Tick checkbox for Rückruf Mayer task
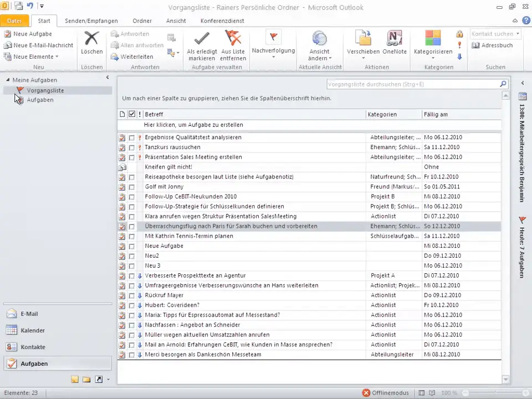 click(x=132, y=296)
